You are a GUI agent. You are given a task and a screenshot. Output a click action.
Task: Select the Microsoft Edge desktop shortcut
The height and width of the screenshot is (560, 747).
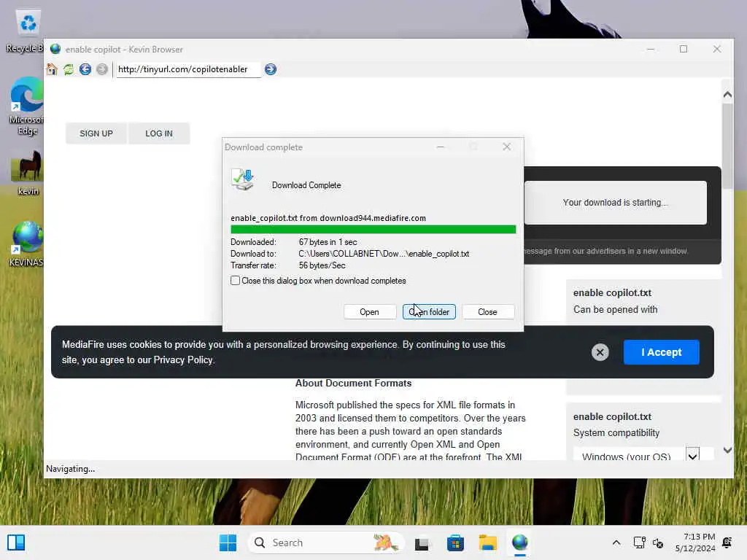27,106
